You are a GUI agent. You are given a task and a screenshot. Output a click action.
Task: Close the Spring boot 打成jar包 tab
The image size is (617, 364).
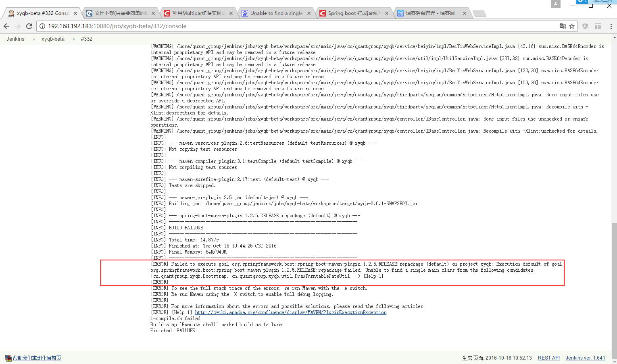pos(387,13)
